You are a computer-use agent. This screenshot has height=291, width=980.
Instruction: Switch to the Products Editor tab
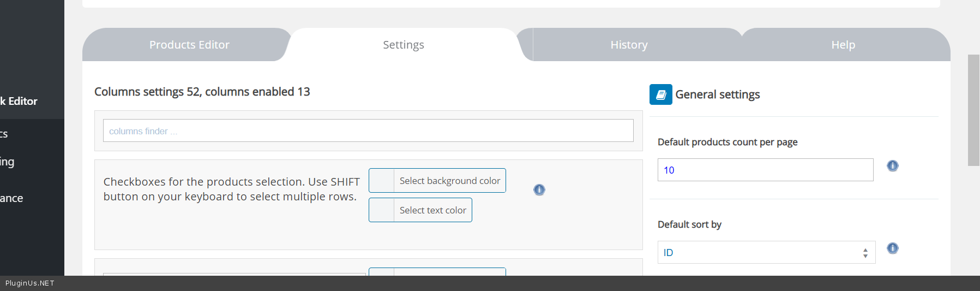(189, 45)
